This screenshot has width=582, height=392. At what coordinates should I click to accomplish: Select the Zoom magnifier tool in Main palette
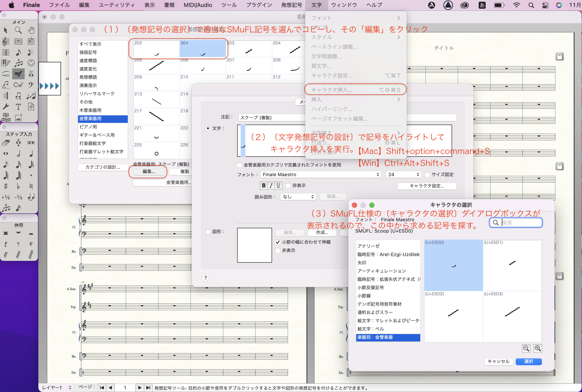click(x=18, y=30)
